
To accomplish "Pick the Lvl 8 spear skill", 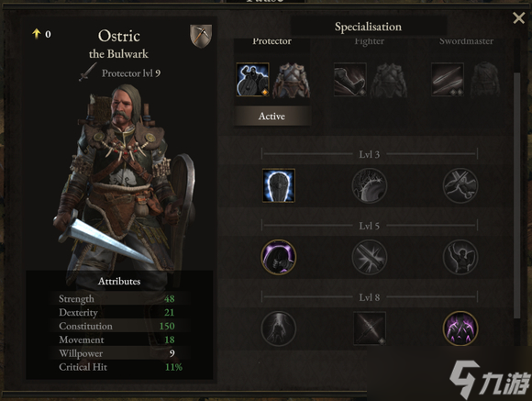I will 370,329.
